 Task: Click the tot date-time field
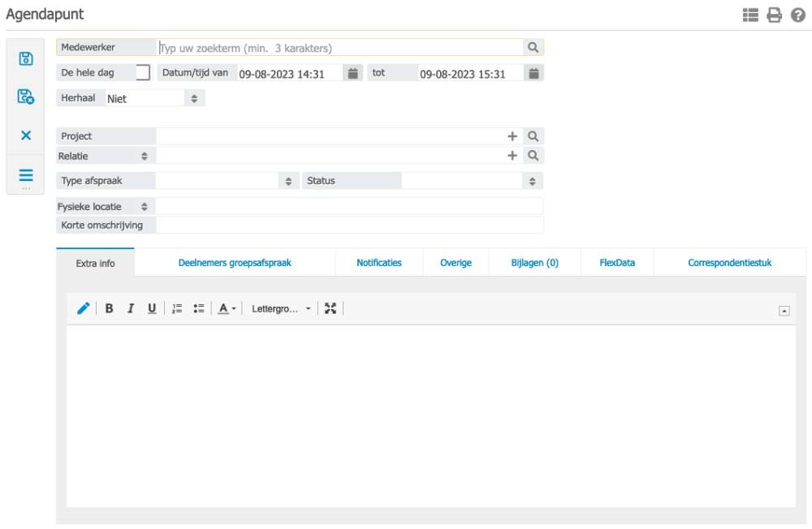[471, 74]
